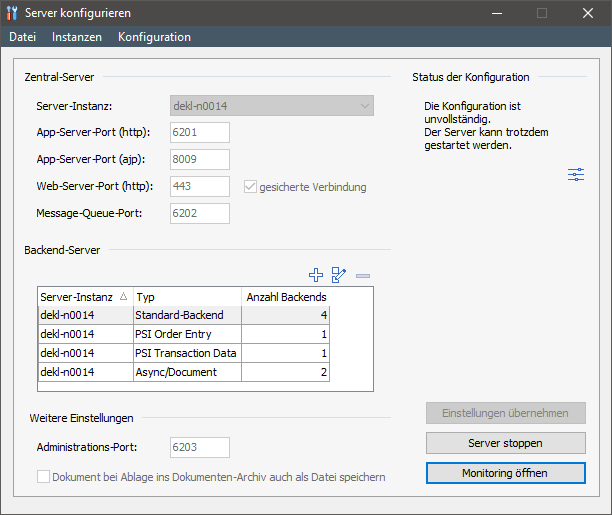Open the Instanzen menu
Image resolution: width=612 pixels, height=515 pixels.
pos(77,37)
